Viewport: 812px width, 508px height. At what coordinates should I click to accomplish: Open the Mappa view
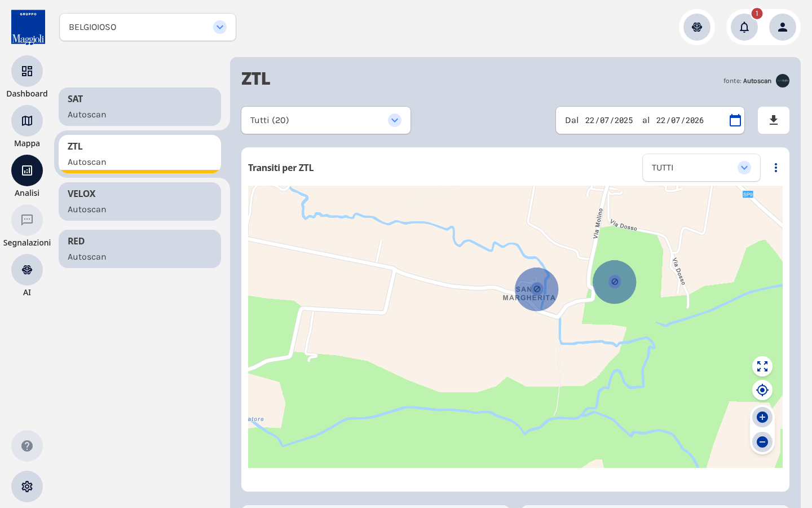point(27,121)
